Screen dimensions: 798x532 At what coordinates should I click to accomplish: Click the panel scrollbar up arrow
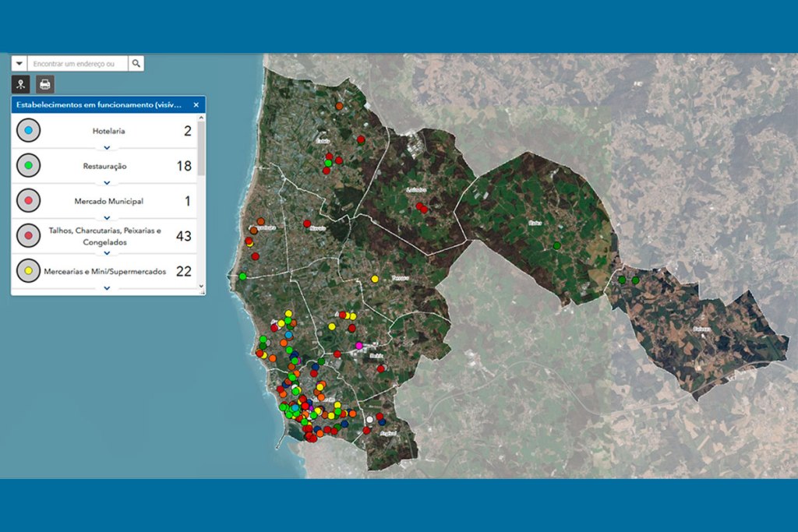202,118
